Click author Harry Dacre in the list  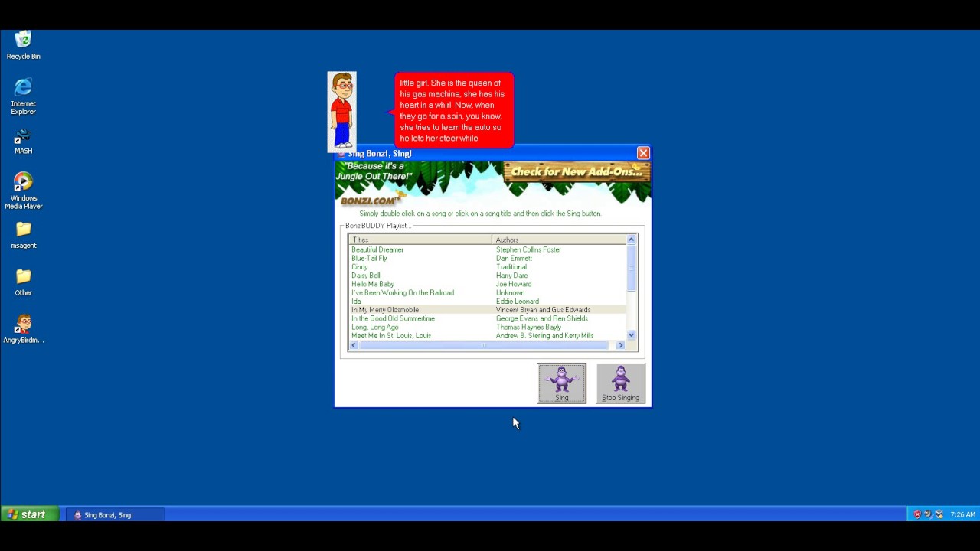click(511, 275)
